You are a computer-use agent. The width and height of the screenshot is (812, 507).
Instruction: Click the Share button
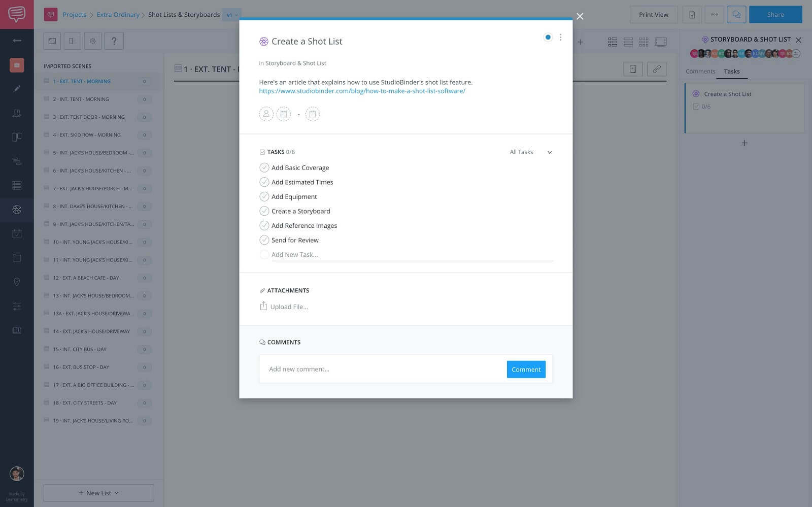[775, 15]
